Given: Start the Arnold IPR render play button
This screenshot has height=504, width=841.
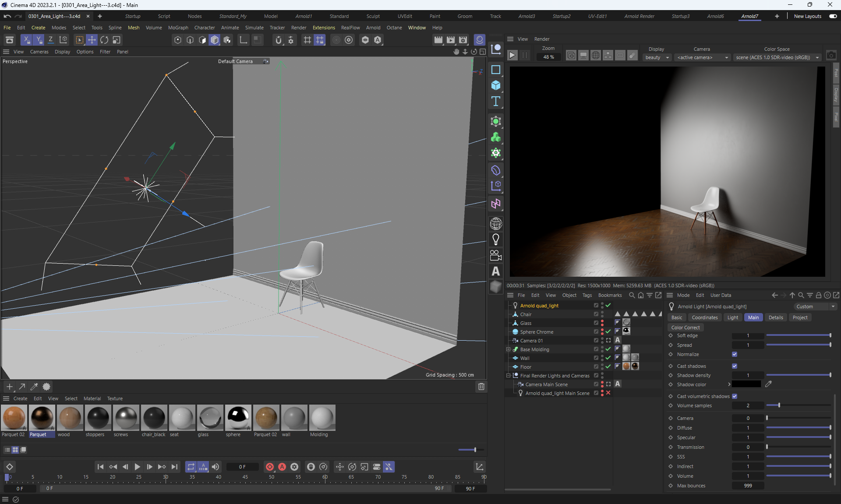Looking at the screenshot, I should click(x=512, y=56).
